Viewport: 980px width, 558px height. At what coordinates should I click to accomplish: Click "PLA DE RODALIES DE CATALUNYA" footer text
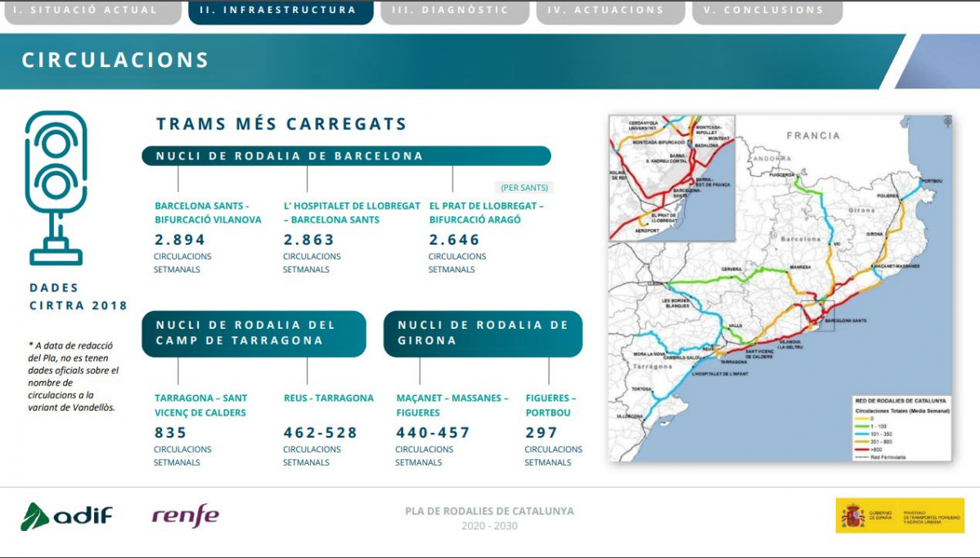(x=489, y=511)
